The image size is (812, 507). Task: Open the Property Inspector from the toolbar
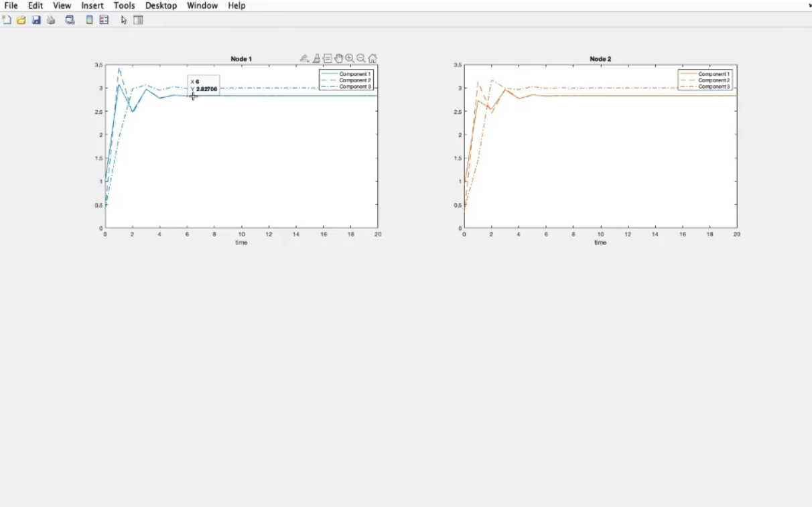pyautogui.click(x=139, y=20)
